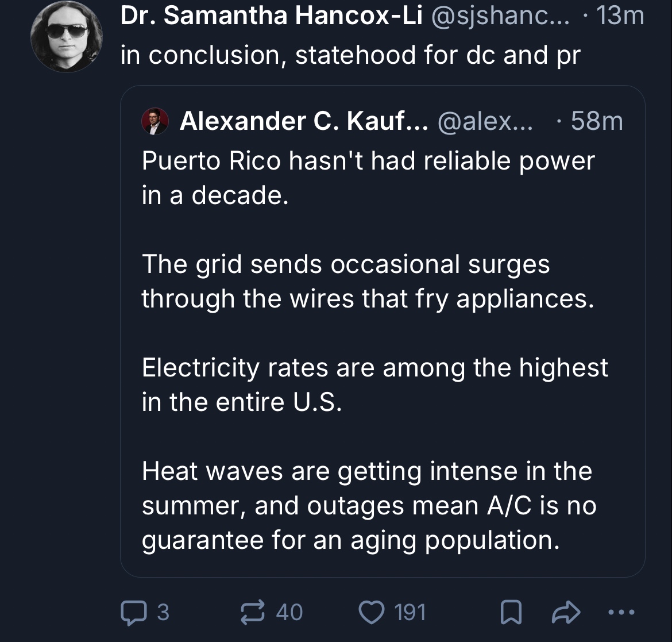Open quoted post at "Puerto Rico hasn't had reliable power"

click(x=368, y=161)
